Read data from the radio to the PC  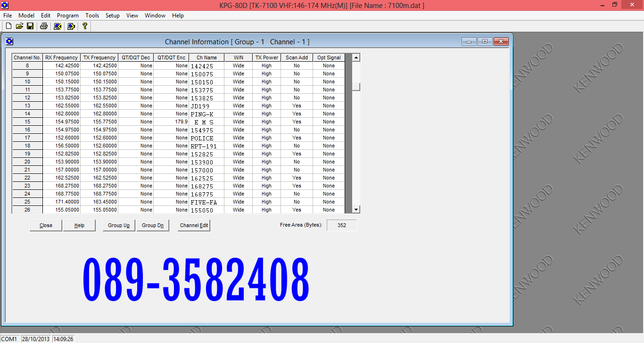pyautogui.click(x=58, y=26)
